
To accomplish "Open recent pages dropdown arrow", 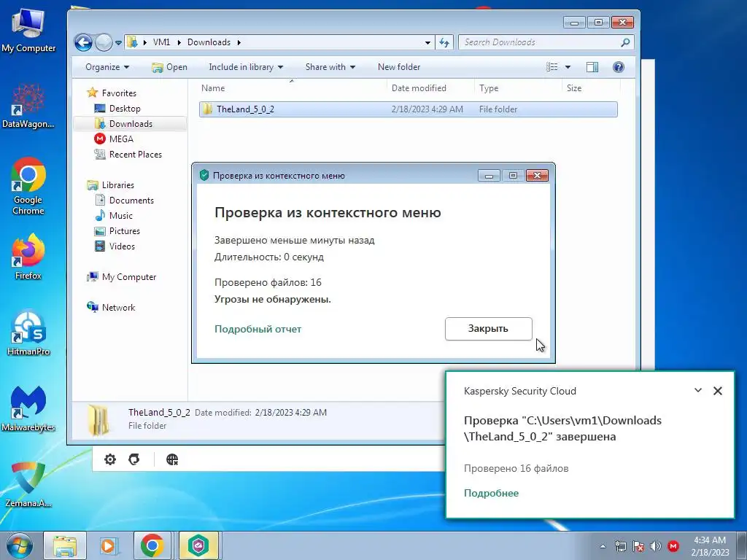I will tap(118, 43).
